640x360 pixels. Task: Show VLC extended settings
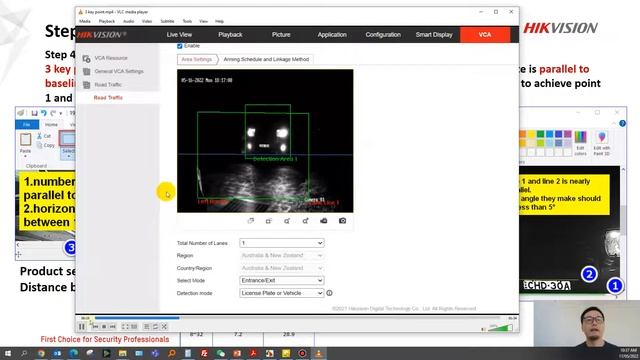[134, 327]
